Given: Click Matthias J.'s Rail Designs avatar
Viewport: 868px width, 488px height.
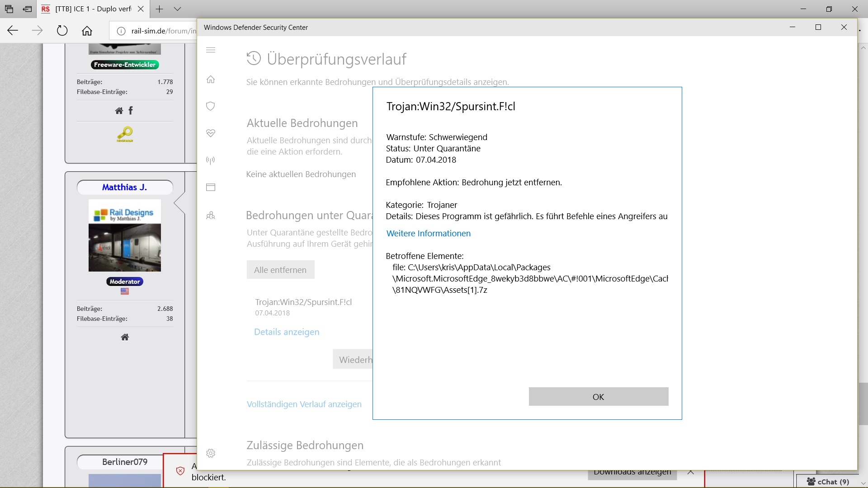Looking at the screenshot, I should coord(125,235).
